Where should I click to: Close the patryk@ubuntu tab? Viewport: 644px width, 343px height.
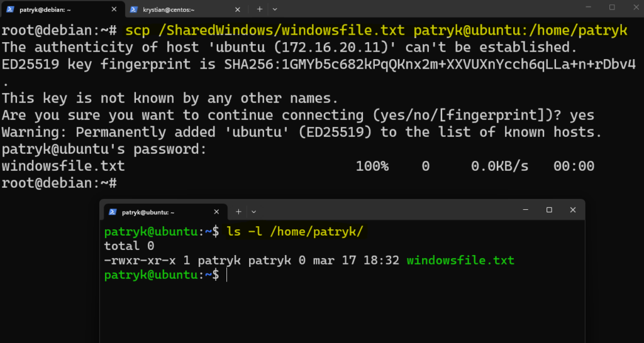(x=218, y=212)
